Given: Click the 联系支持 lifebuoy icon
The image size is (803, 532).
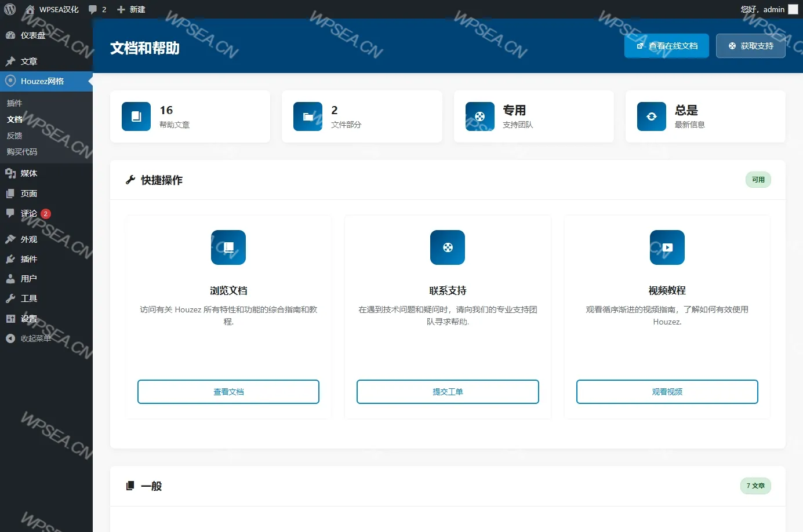Looking at the screenshot, I should click(448, 247).
